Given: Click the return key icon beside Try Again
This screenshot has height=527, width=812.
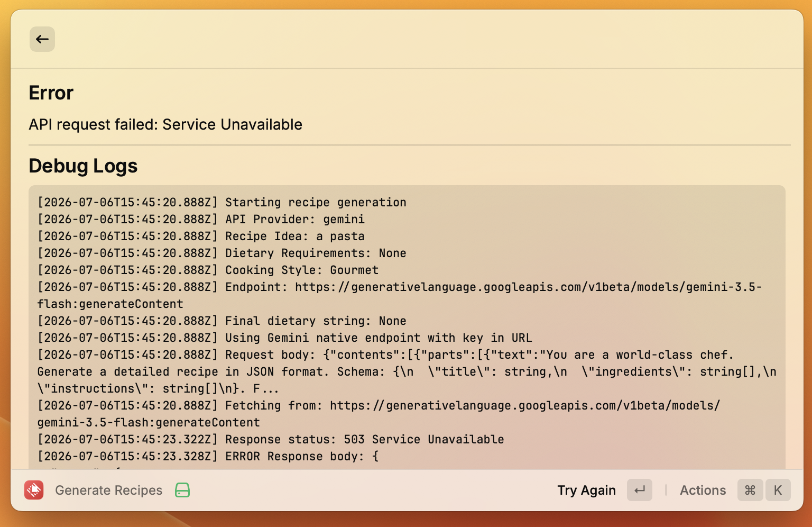Looking at the screenshot, I should (640, 490).
